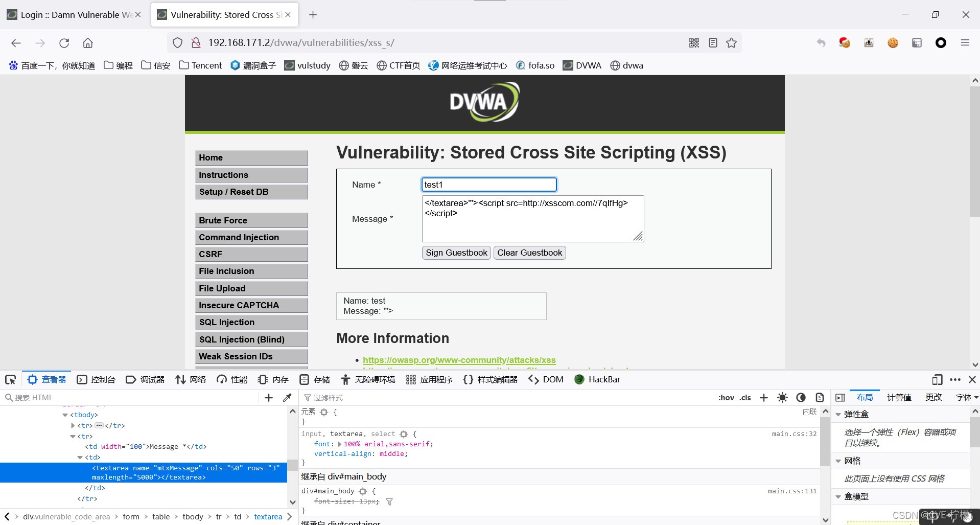Click the eyedropper icon in inspector

click(x=287, y=398)
